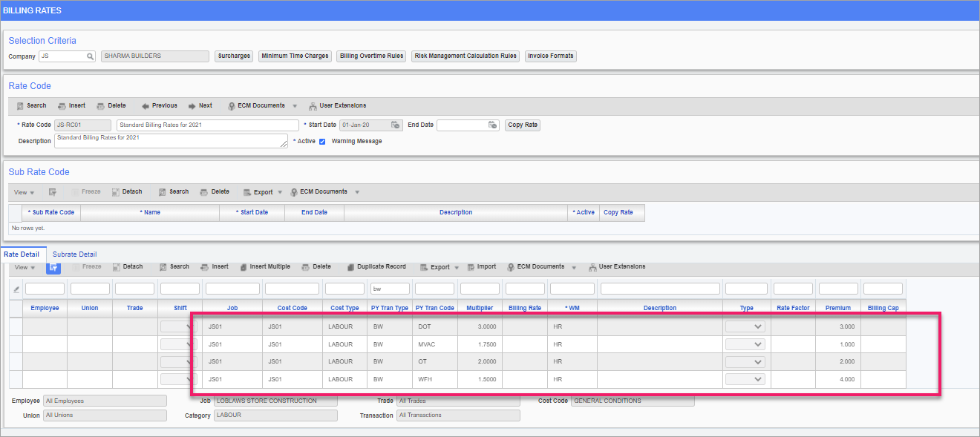Viewport: 980px width, 437px height.
Task: Click the MVAC cell in PY Tran Code
Action: pos(435,344)
